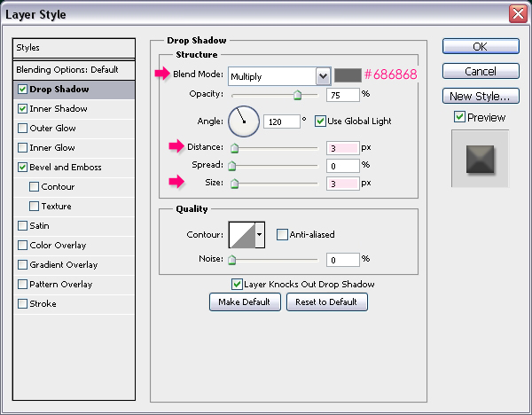Click the Distance value input field
This screenshot has width=532, height=415.
[x=341, y=147]
